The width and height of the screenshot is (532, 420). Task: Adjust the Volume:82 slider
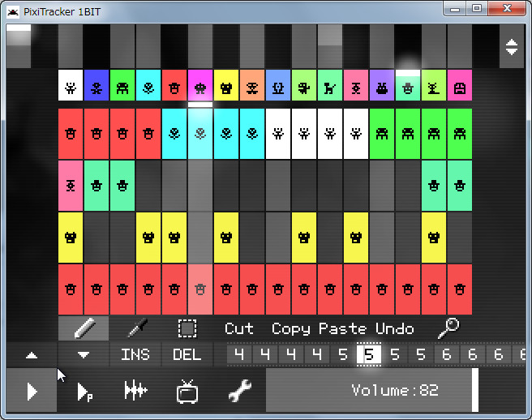tap(372, 390)
